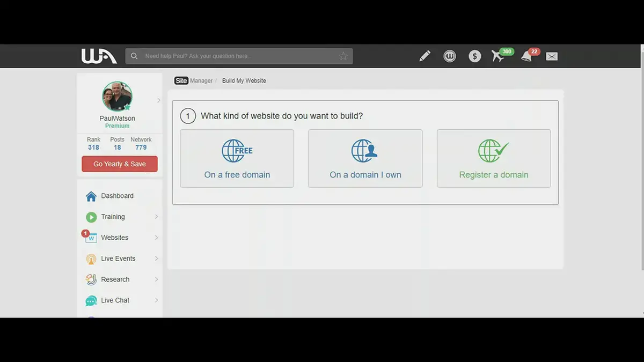This screenshot has height=362, width=644.
Task: Click the Rank 318 stat
Action: [93, 143]
